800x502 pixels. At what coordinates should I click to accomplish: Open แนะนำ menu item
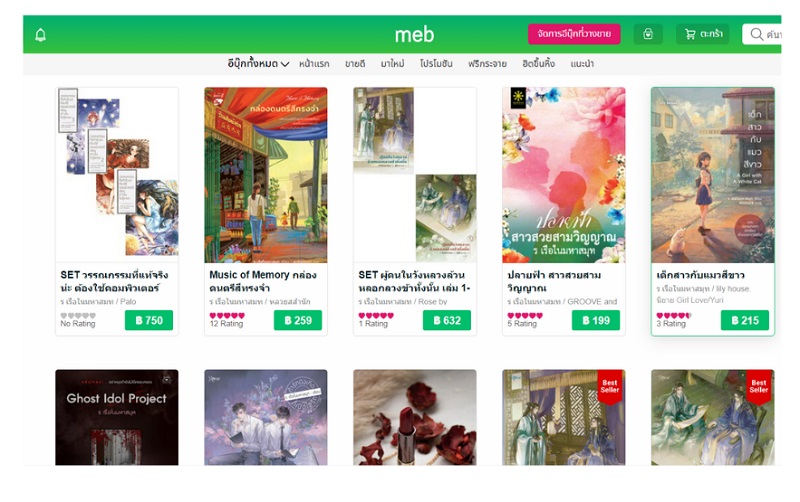[x=582, y=64]
